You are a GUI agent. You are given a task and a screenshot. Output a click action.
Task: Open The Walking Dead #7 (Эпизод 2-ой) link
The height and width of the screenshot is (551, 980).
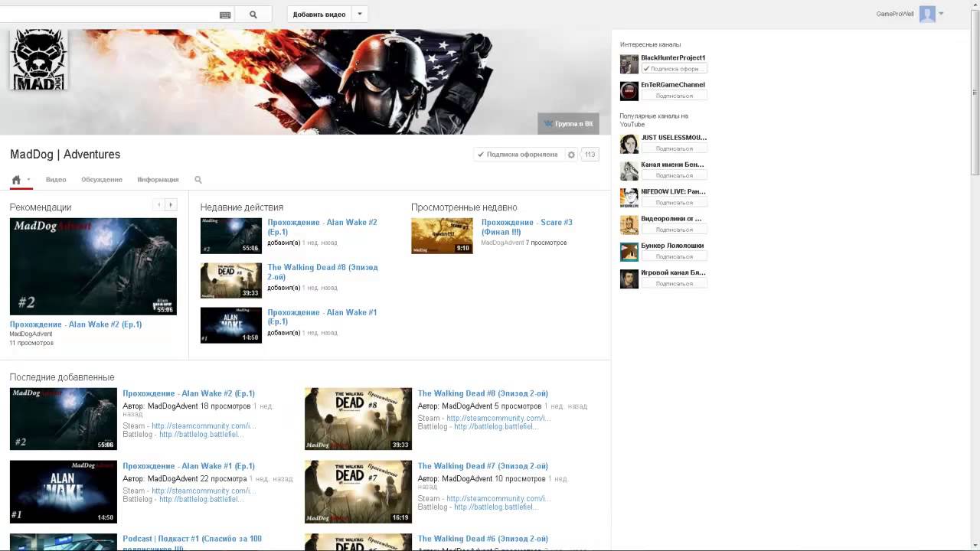click(x=483, y=466)
